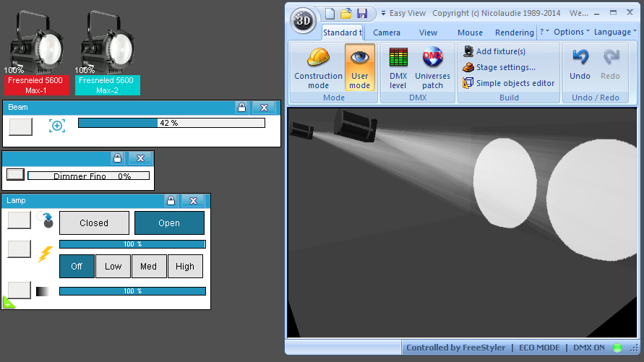Adjust the Beam zoom slider at 42 %
This screenshot has width=644, height=362.
(x=171, y=123)
